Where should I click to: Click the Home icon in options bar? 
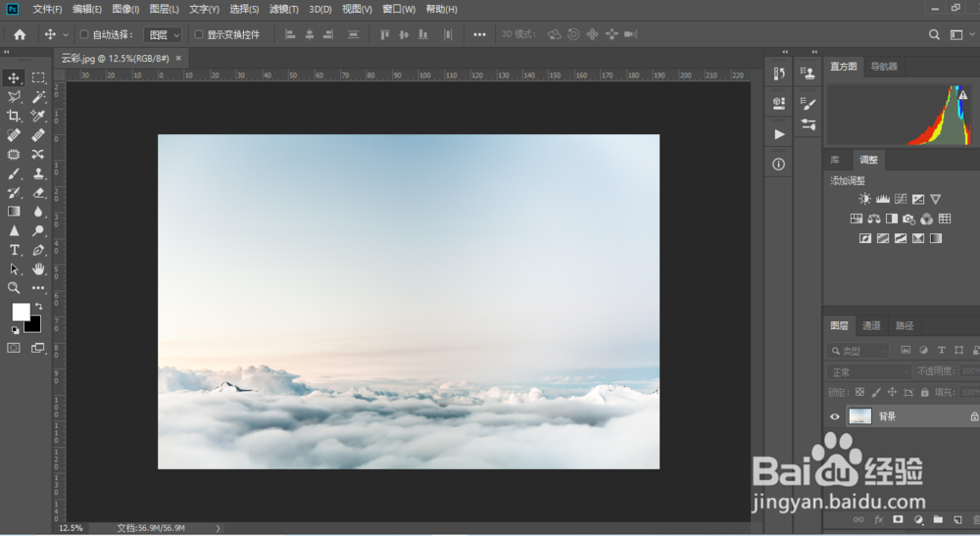click(x=20, y=34)
